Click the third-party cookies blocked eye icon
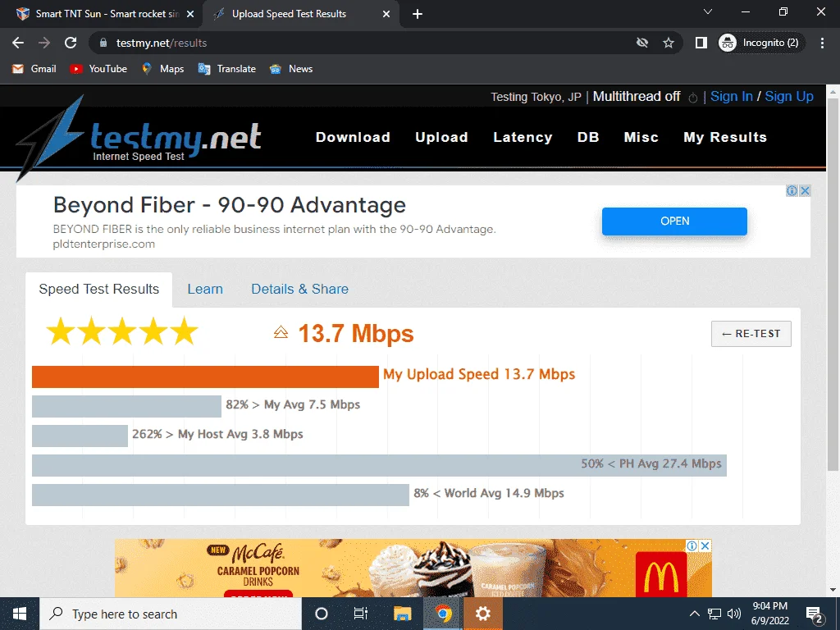Screen dimensions: 840x630 point(641,43)
